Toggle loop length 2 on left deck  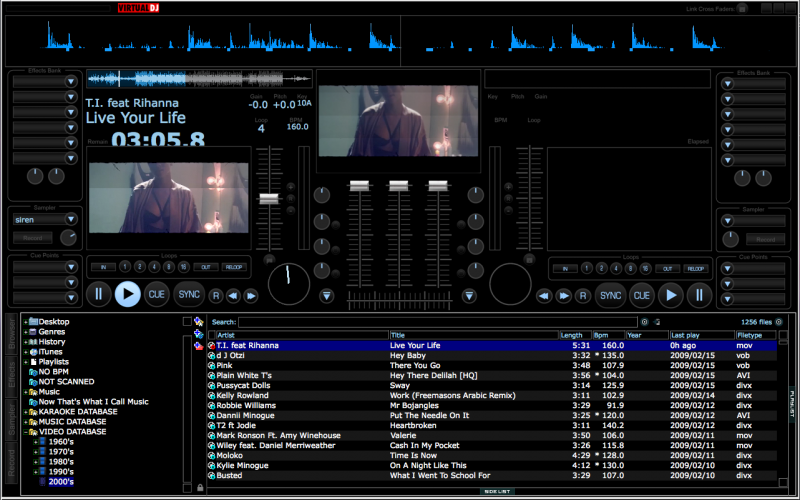[x=139, y=267]
